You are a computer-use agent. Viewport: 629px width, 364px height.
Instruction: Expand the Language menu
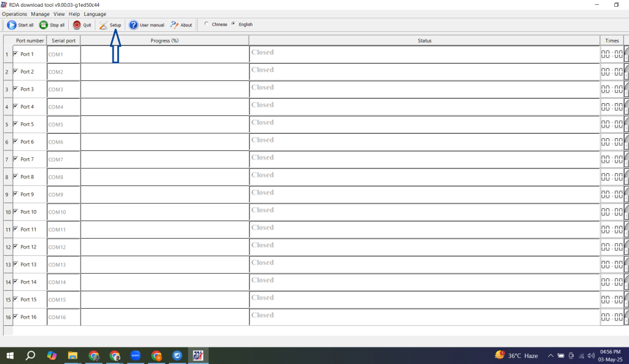tap(95, 14)
